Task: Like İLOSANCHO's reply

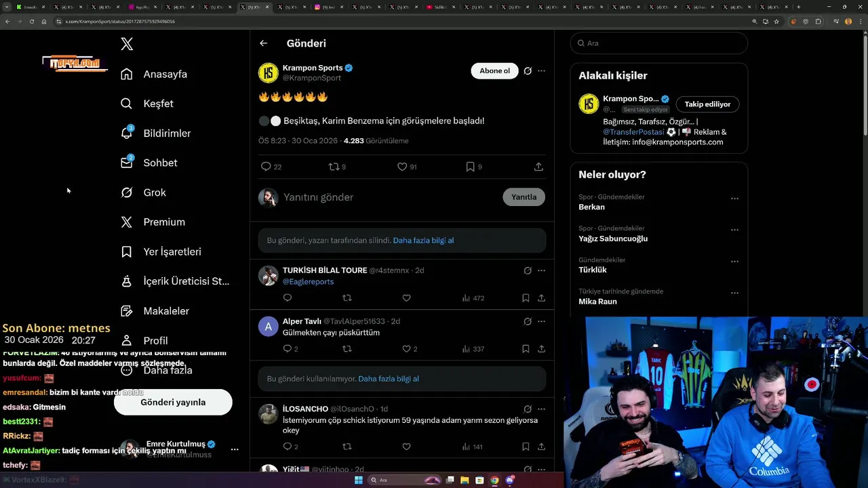Action: click(406, 447)
